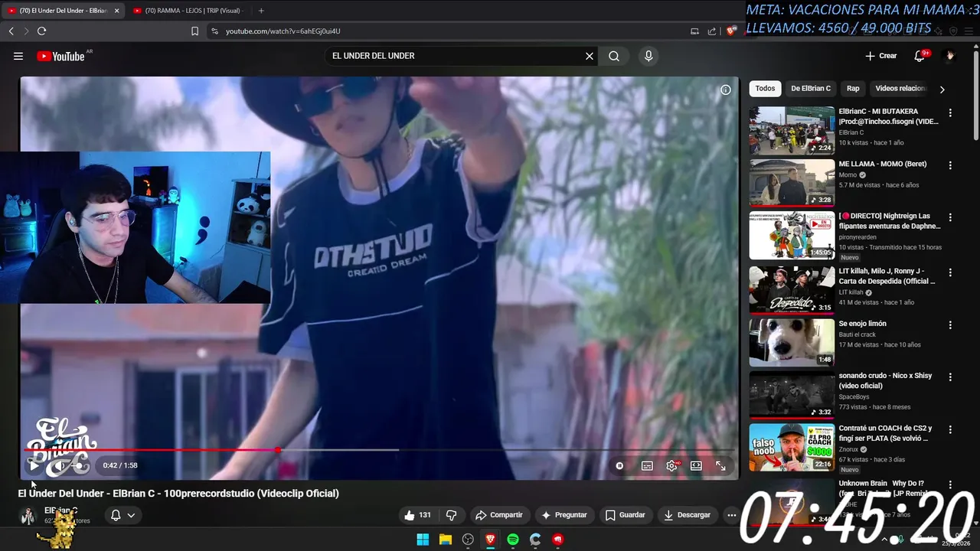Open player settings gear
980x551 pixels.
pyautogui.click(x=671, y=465)
